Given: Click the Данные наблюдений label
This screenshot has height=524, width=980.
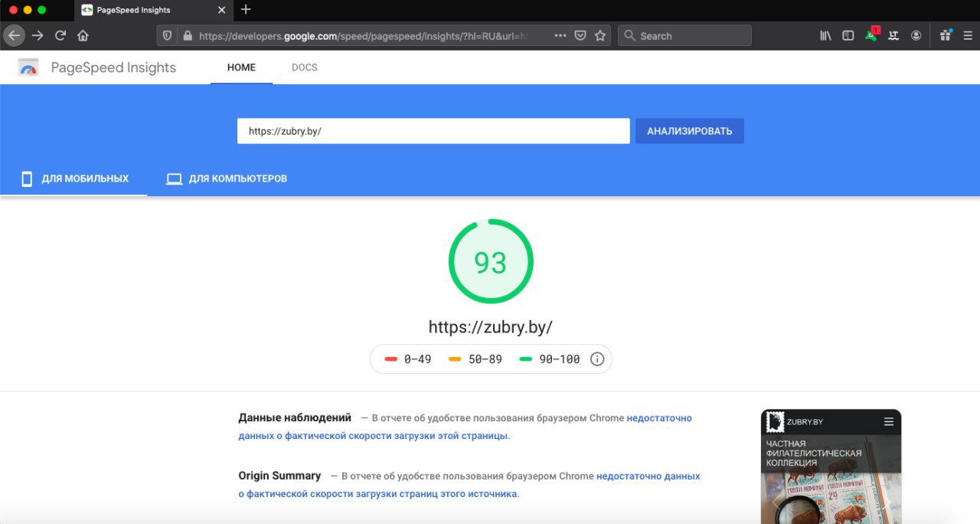Looking at the screenshot, I should point(295,418).
